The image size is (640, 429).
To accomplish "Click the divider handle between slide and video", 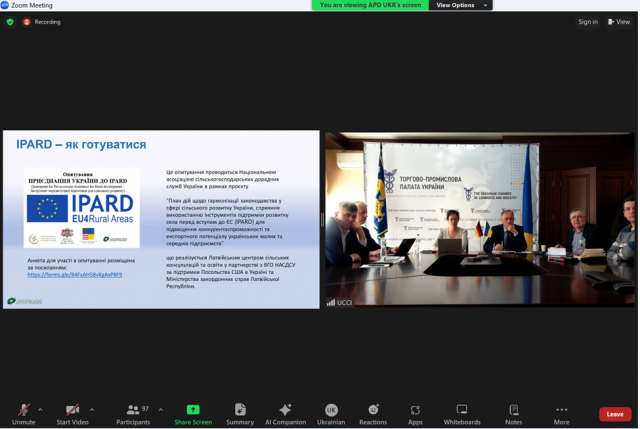I will (x=322, y=220).
